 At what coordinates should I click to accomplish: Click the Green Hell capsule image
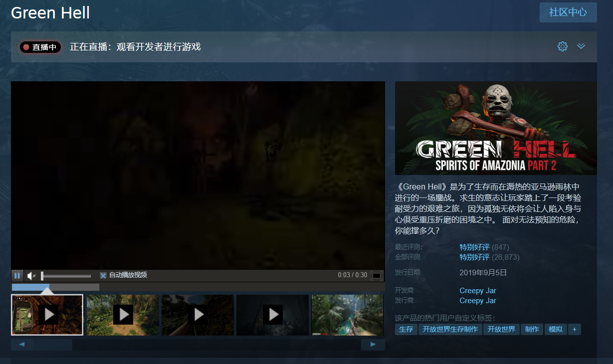tap(496, 128)
